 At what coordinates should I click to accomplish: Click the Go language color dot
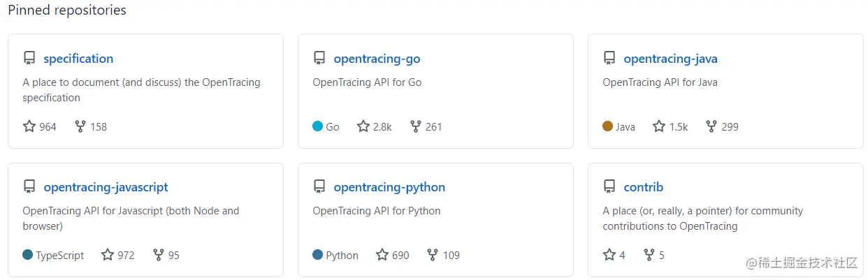coord(318,126)
